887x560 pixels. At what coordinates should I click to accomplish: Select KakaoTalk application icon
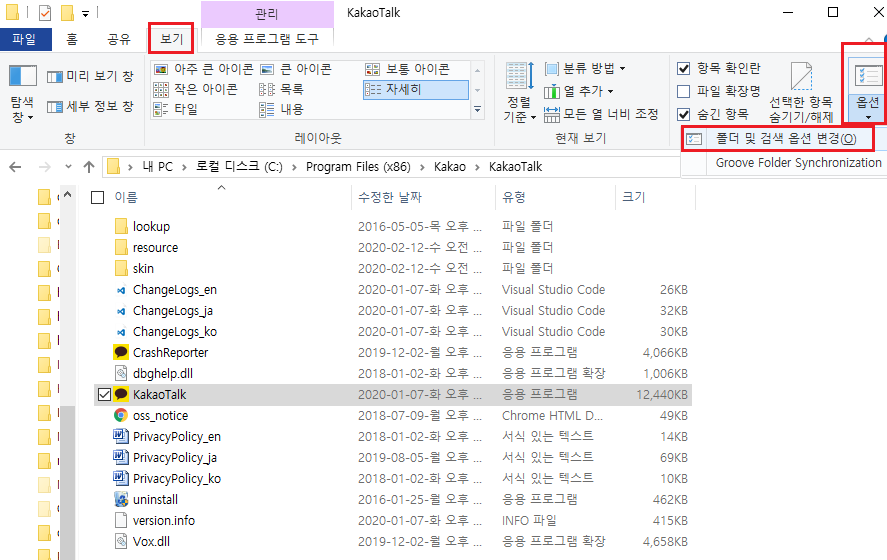click(x=121, y=394)
